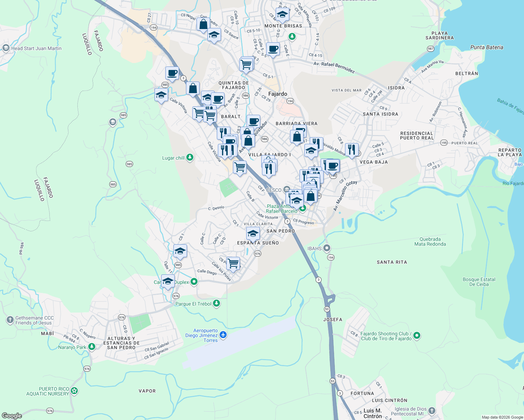
Task: Click the Fajardo city label
Action: [278, 94]
